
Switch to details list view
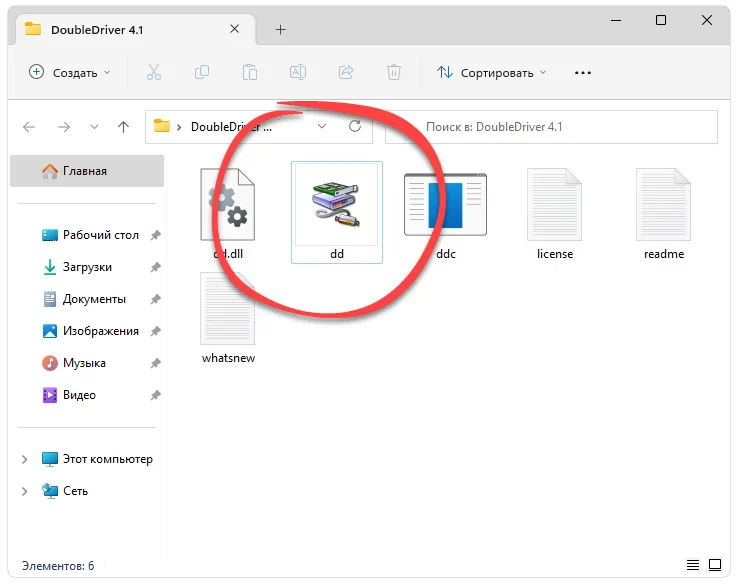[x=692, y=564]
